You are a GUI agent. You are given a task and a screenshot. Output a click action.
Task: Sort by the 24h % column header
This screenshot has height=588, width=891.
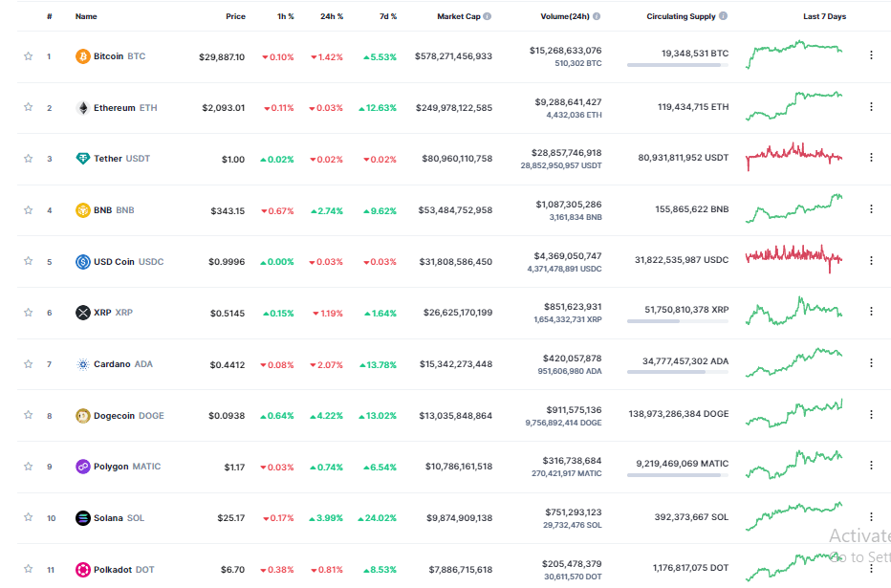tap(332, 16)
